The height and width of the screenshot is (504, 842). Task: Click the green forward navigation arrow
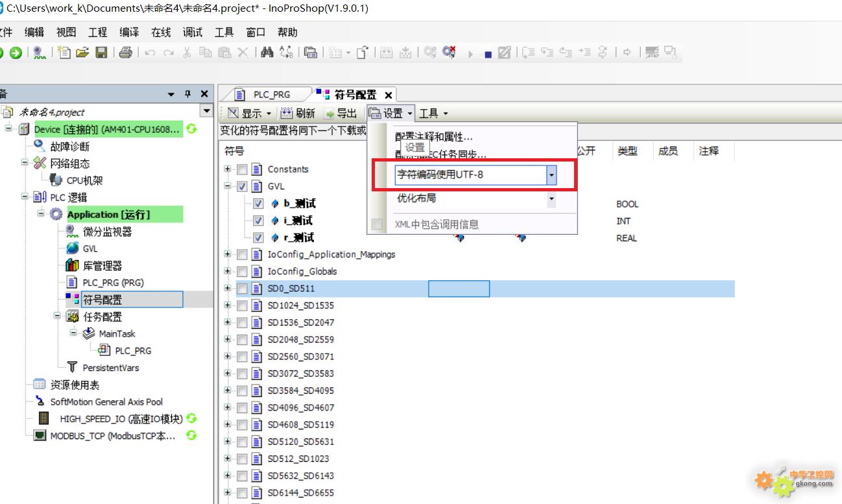pos(16,53)
